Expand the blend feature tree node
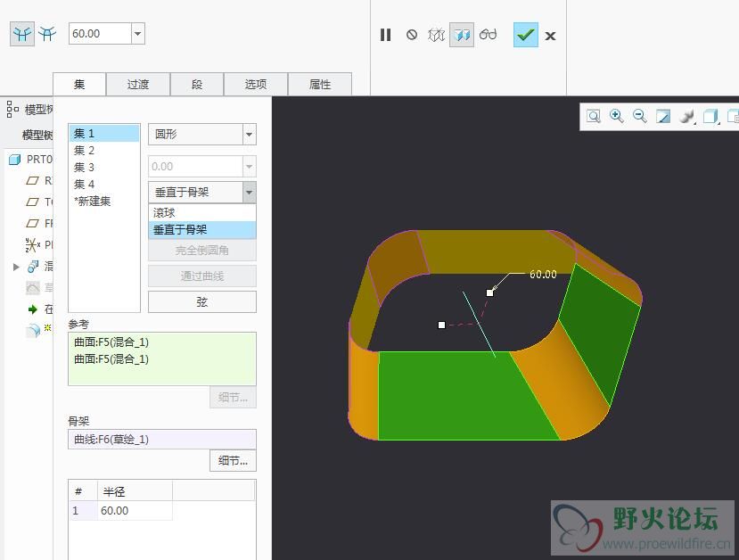 point(16,267)
